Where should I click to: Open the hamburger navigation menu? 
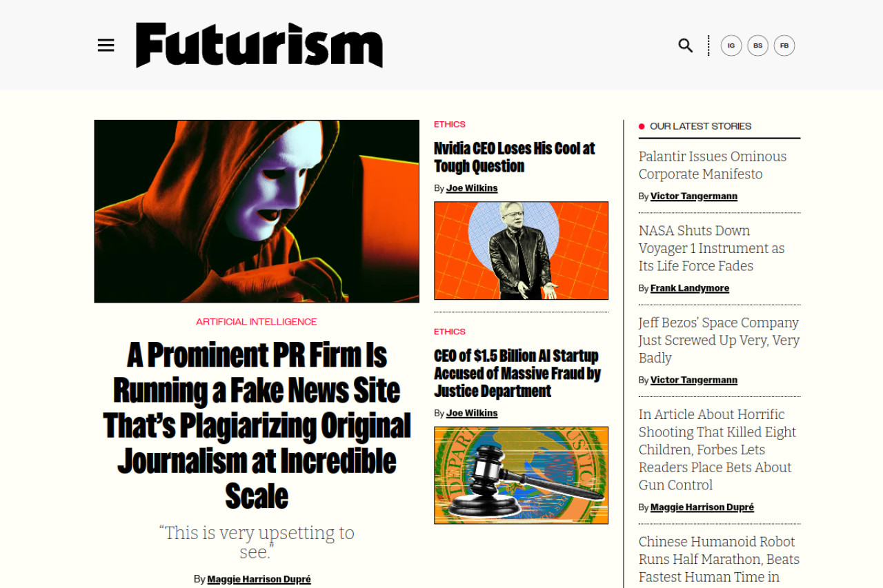[x=106, y=45]
